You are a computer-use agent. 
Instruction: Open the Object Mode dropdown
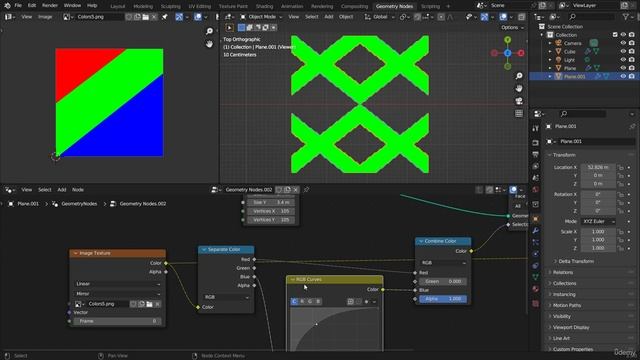pyautogui.click(x=261, y=17)
